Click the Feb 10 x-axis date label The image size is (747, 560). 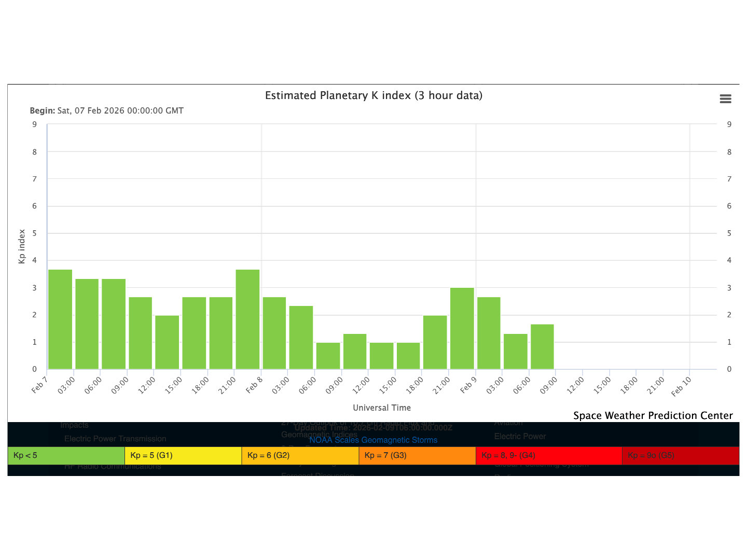681,387
